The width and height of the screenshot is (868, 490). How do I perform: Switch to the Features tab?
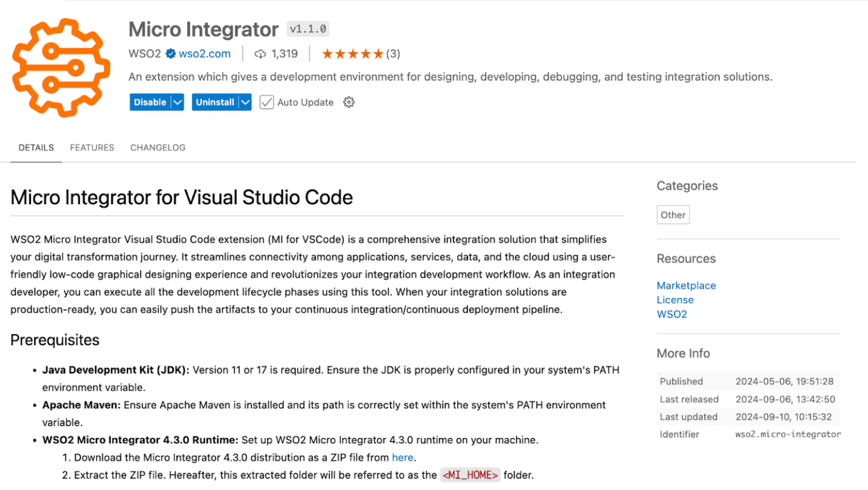92,147
